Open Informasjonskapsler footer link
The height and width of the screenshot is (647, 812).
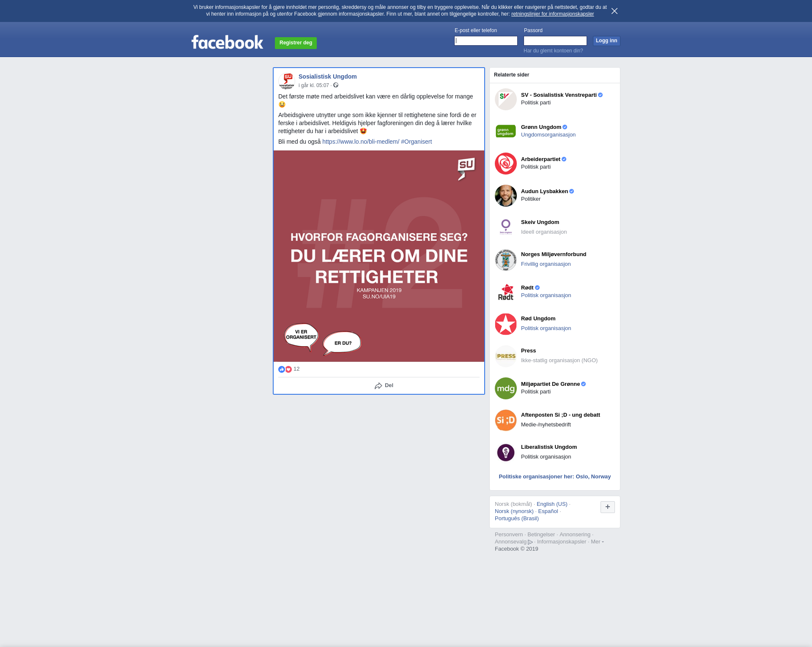(562, 542)
